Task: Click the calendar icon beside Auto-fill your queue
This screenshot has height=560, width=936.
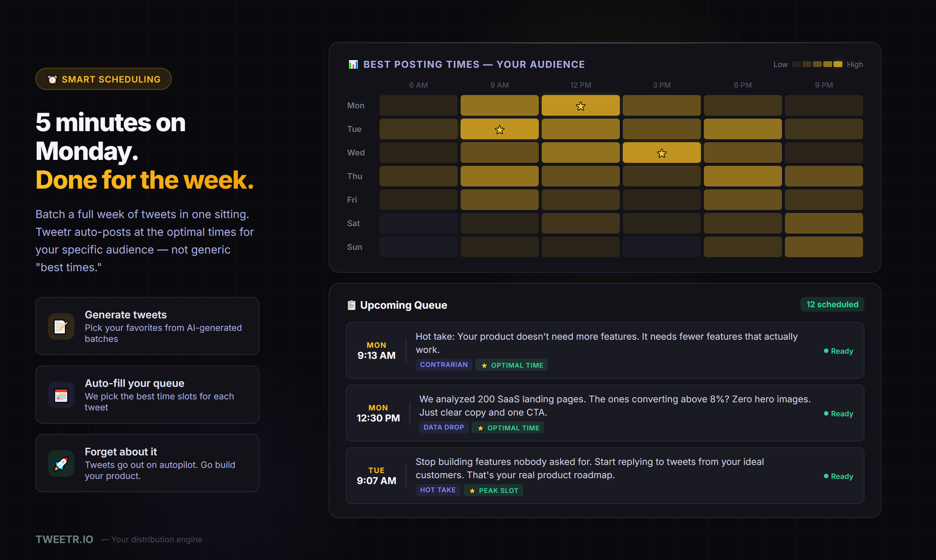Action: point(61,395)
